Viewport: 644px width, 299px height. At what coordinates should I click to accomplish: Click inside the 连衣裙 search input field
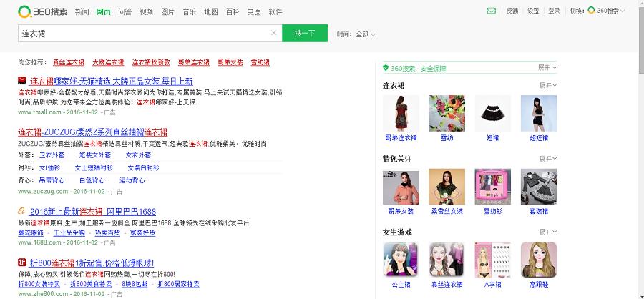pyautogui.click(x=143, y=33)
